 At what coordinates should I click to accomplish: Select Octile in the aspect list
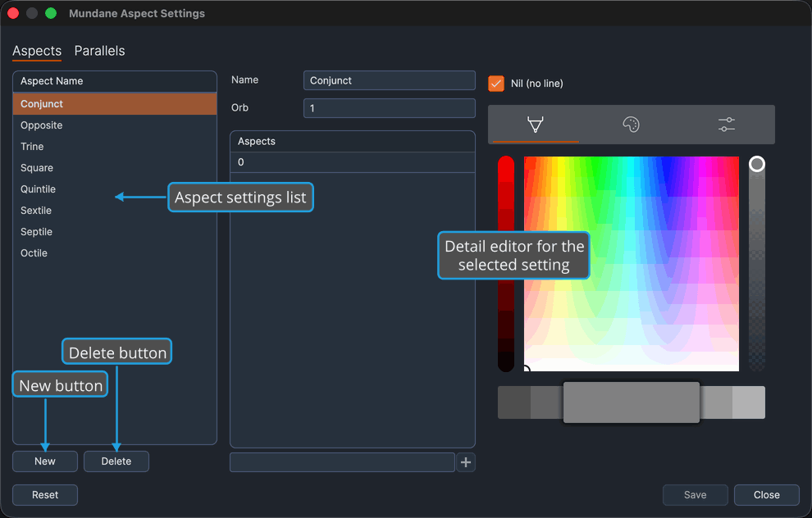pos(115,253)
